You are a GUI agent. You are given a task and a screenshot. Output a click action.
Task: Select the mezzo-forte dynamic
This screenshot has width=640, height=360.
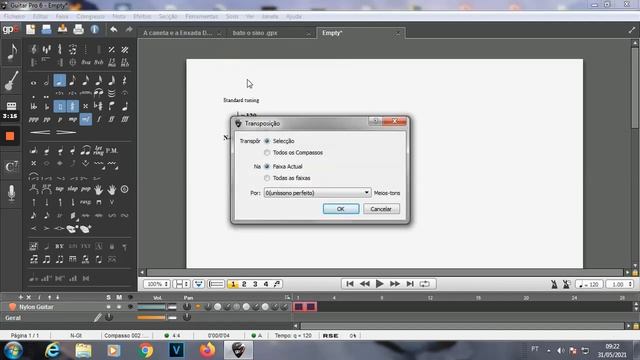point(86,119)
